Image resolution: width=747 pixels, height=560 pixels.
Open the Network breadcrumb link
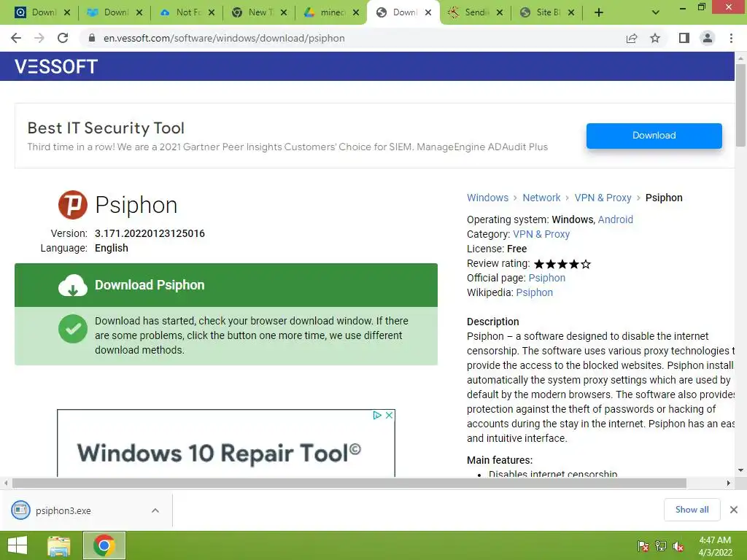point(541,198)
